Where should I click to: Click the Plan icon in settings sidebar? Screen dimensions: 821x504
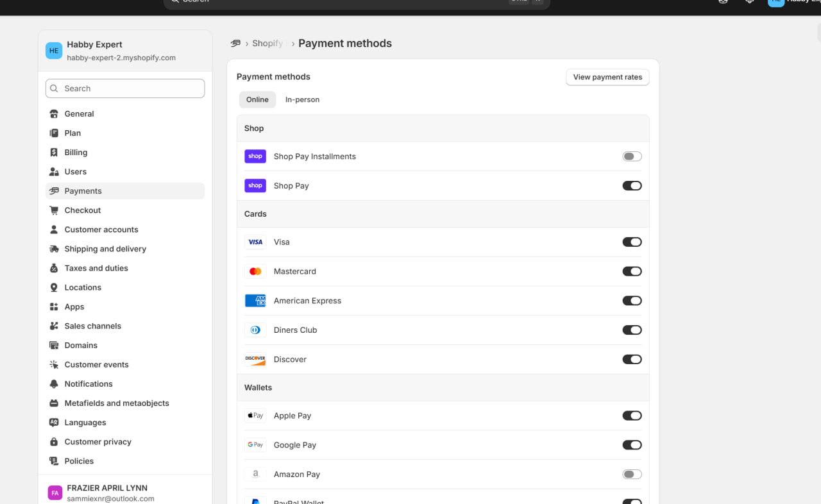54,133
